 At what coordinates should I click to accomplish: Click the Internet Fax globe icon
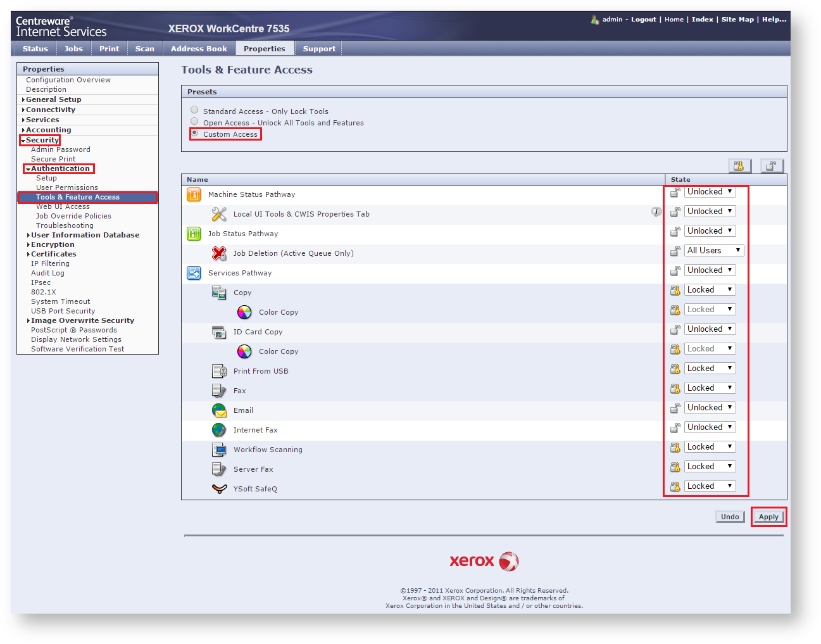pyautogui.click(x=219, y=430)
